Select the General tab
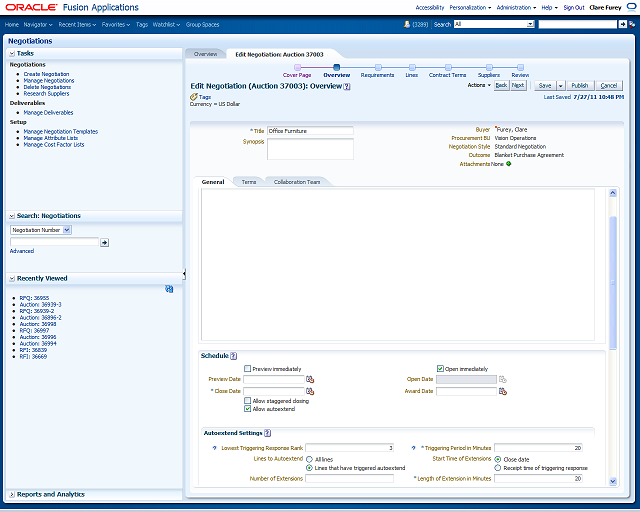The height and width of the screenshot is (512, 640). 213,182
